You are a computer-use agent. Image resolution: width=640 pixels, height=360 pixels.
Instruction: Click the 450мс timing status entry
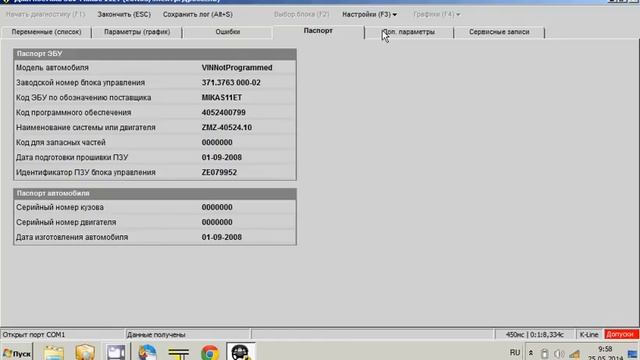534,334
